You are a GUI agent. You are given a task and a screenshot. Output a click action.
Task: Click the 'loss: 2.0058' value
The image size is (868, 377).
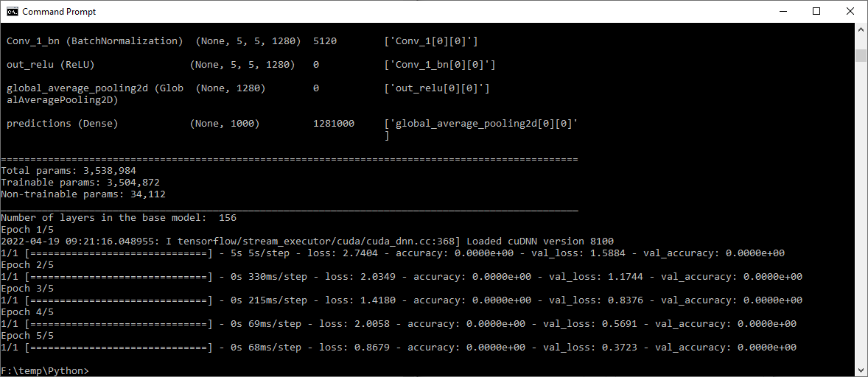pyautogui.click(x=354, y=324)
